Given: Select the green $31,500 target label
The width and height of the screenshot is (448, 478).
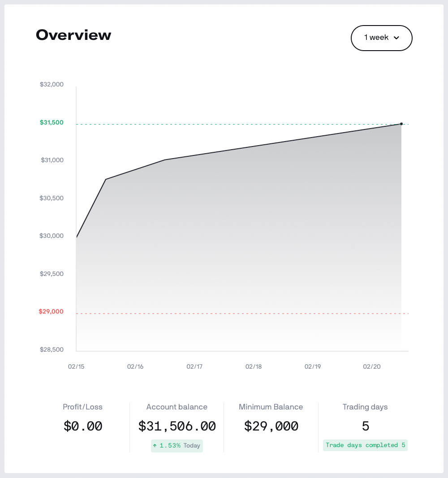Looking at the screenshot, I should coord(52,122).
